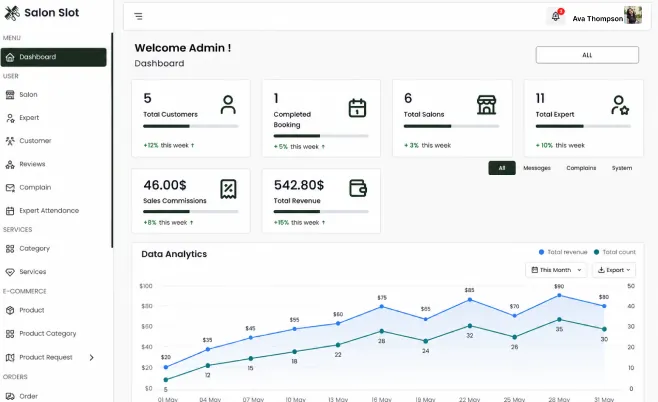
Task: Click the Customer icon in the sidebar
Action: 10,141
